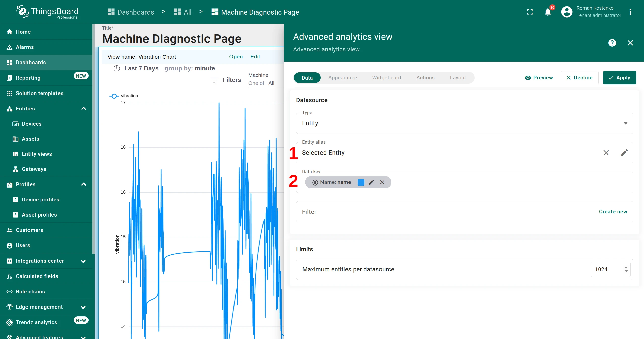Collapse the Entities menu group
This screenshot has height=339, width=644.
coord(84,109)
